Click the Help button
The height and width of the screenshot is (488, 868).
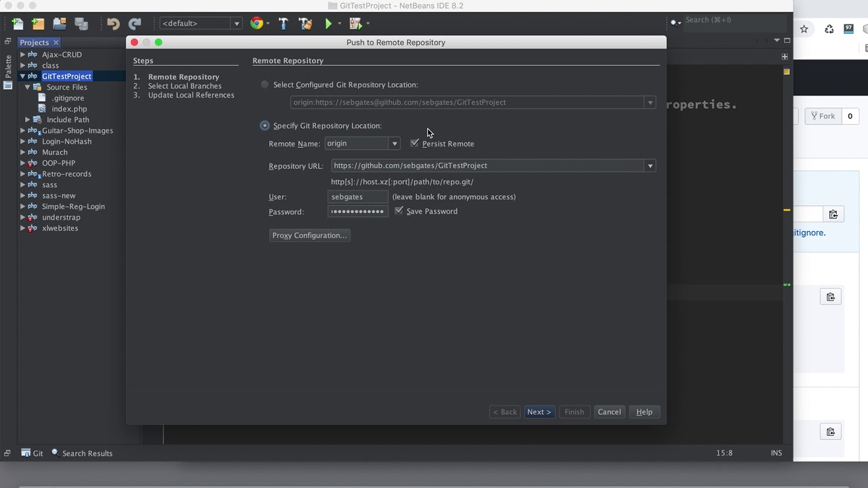point(644,412)
